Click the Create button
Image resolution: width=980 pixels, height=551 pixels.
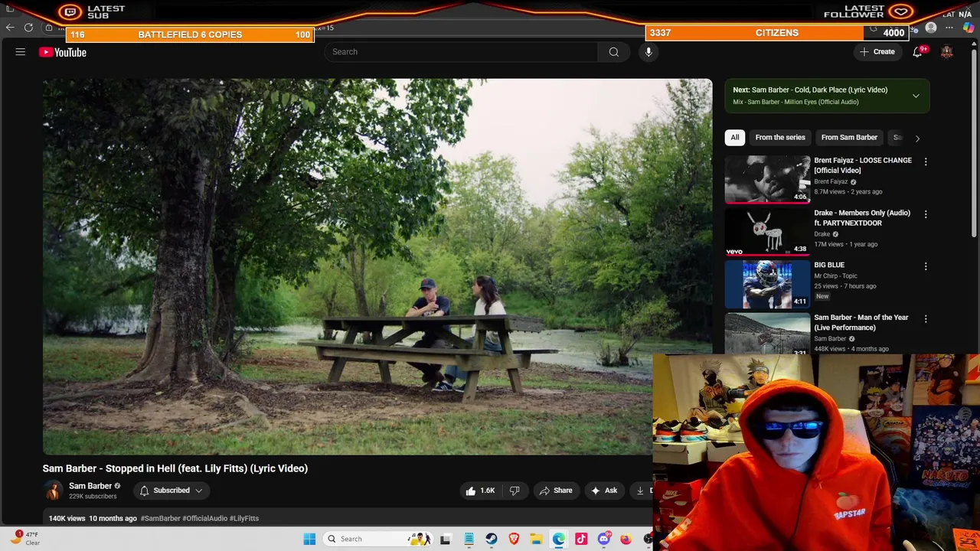tap(877, 52)
